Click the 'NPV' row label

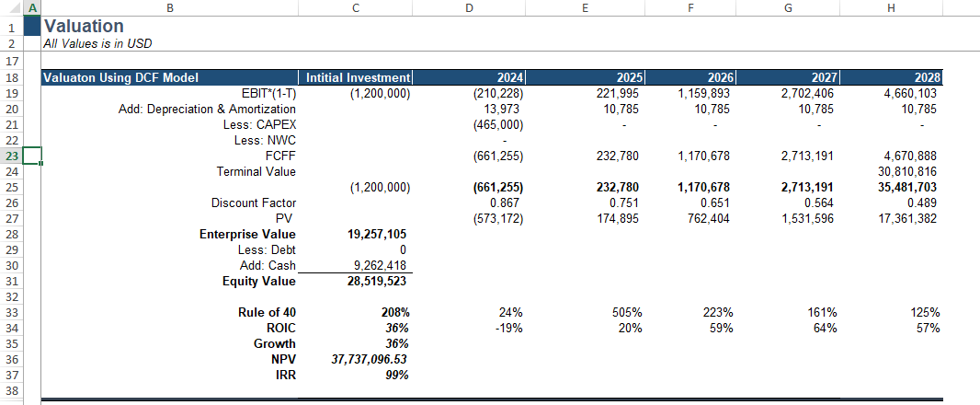284,359
